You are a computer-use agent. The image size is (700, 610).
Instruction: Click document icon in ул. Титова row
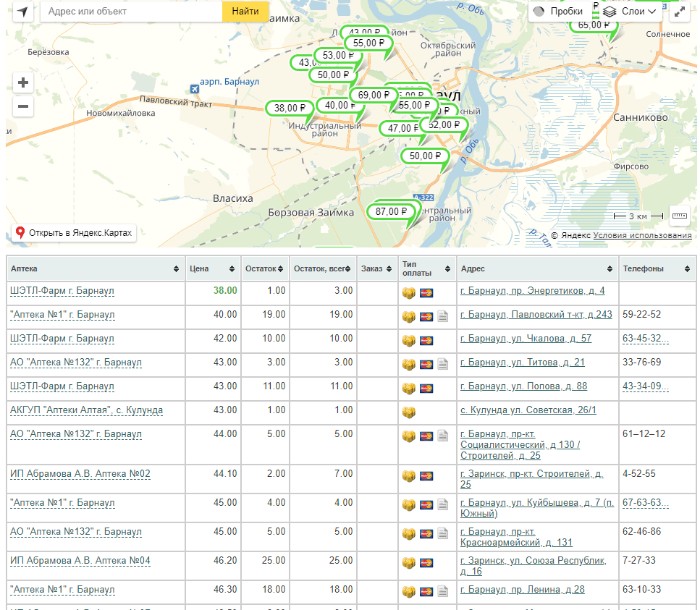coord(443,365)
